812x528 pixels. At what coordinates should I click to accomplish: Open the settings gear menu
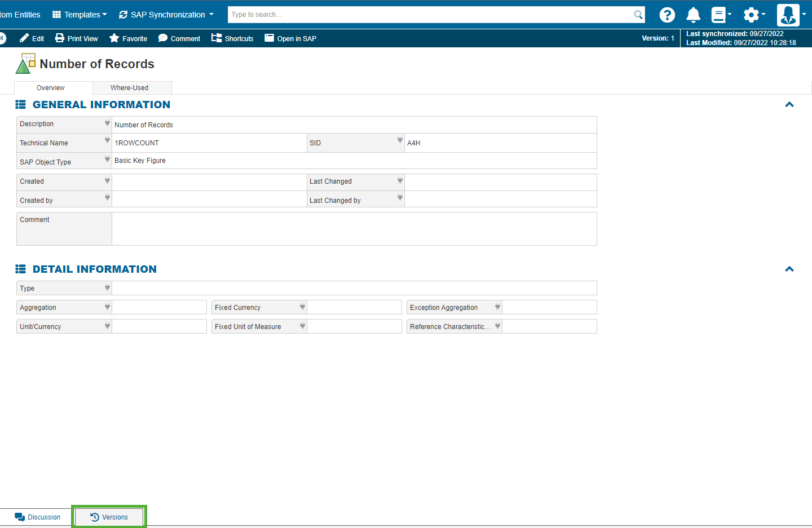(x=752, y=15)
